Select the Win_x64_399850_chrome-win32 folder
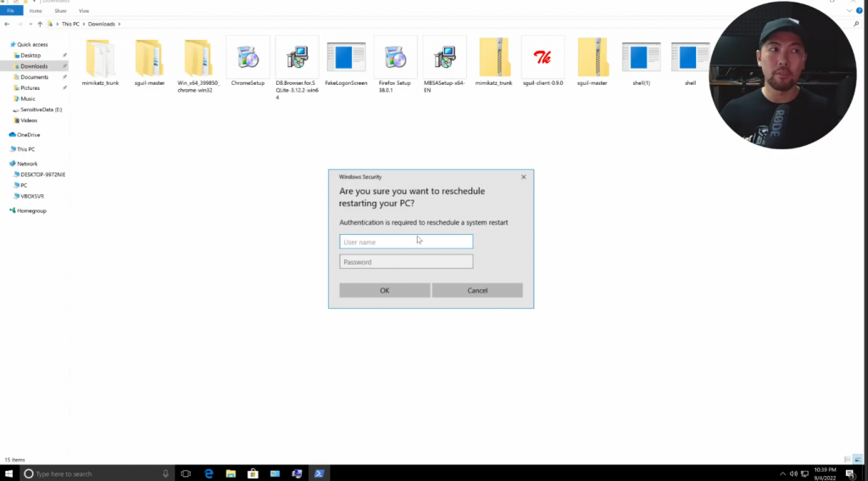Viewport: 868px width, 481px height. tap(198, 59)
